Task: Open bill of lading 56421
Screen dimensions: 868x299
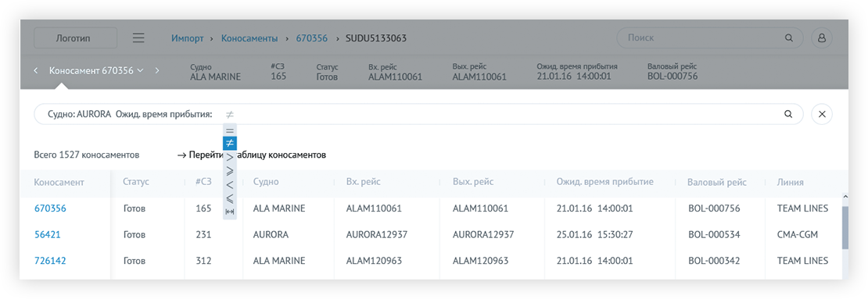Action: (48, 234)
